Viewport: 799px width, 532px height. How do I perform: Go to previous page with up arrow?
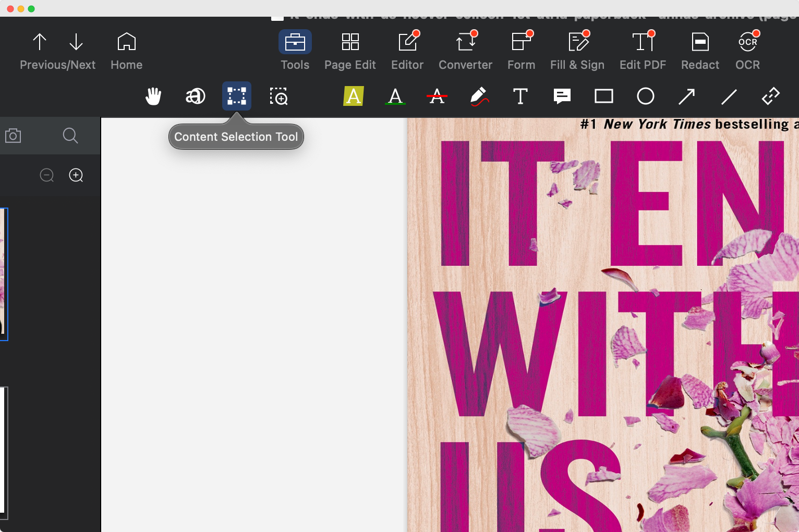click(40, 42)
